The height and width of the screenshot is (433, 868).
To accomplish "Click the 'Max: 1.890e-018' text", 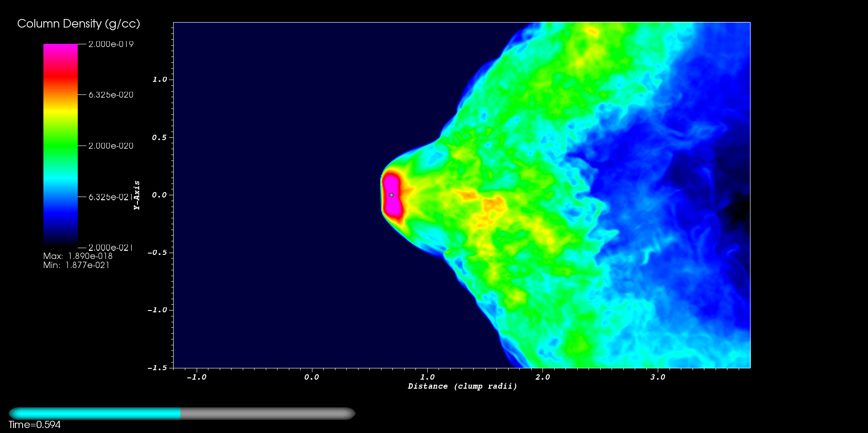I will [x=78, y=256].
